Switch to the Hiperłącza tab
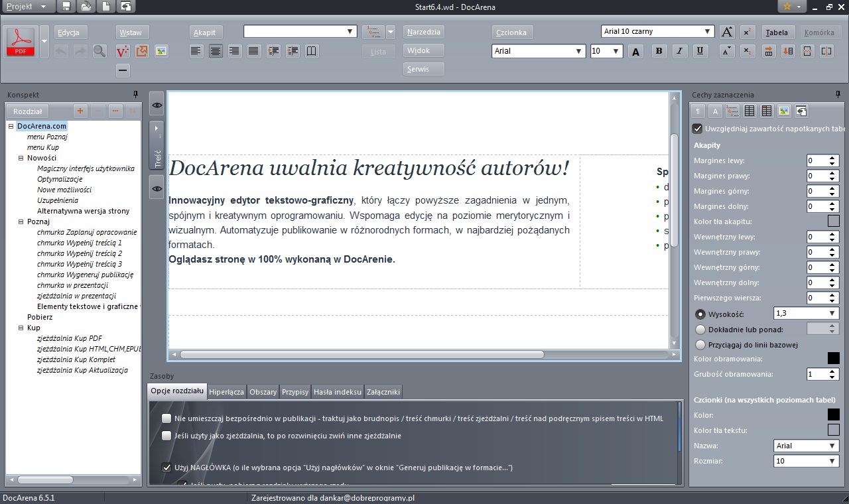Screen dimensions: 849x504 coord(227,392)
